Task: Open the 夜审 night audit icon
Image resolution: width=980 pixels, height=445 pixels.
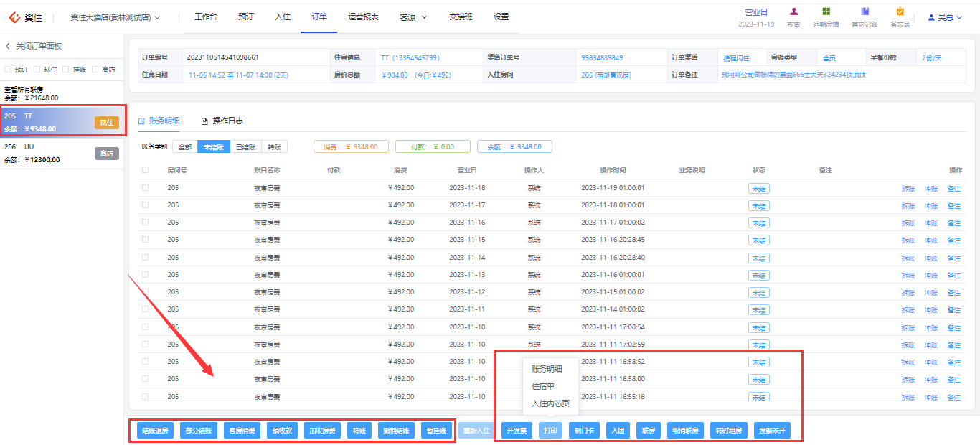Action: point(793,11)
